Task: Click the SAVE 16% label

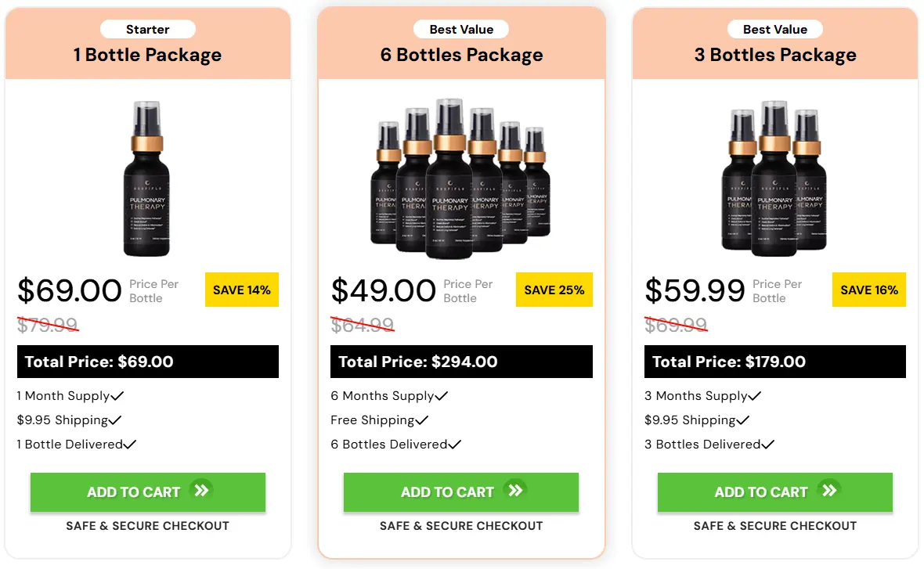Action: tap(869, 290)
